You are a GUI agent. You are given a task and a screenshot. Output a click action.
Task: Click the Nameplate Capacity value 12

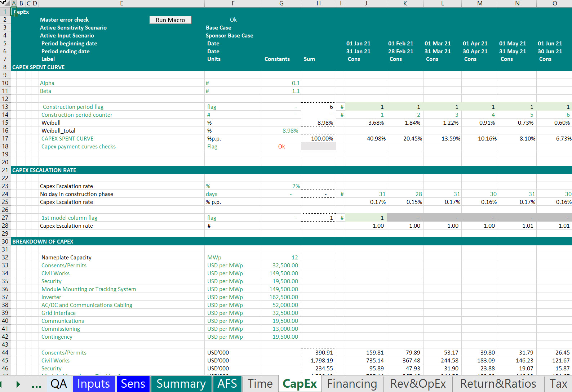(x=281, y=257)
